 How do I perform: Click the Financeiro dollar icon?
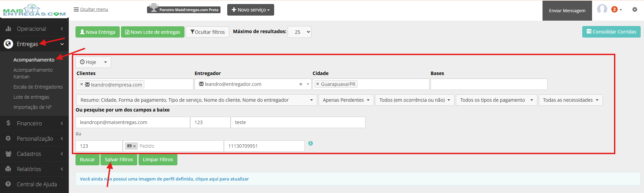coord(8,123)
